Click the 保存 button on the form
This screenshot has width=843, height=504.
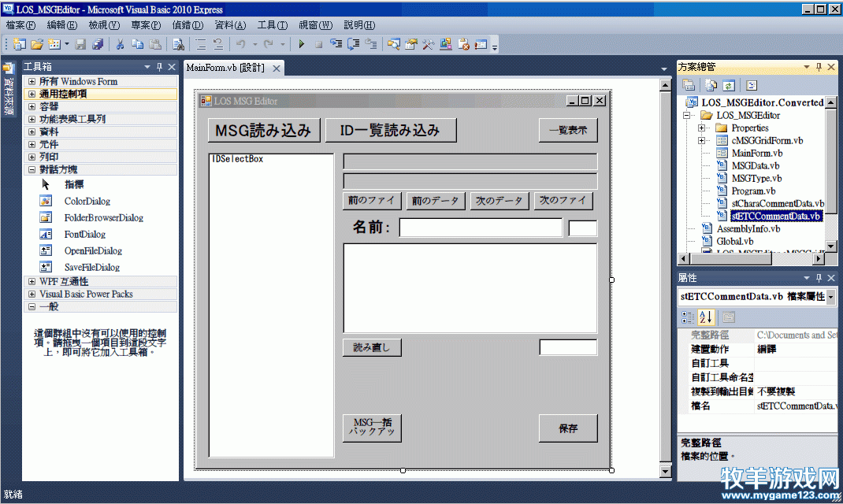click(568, 428)
